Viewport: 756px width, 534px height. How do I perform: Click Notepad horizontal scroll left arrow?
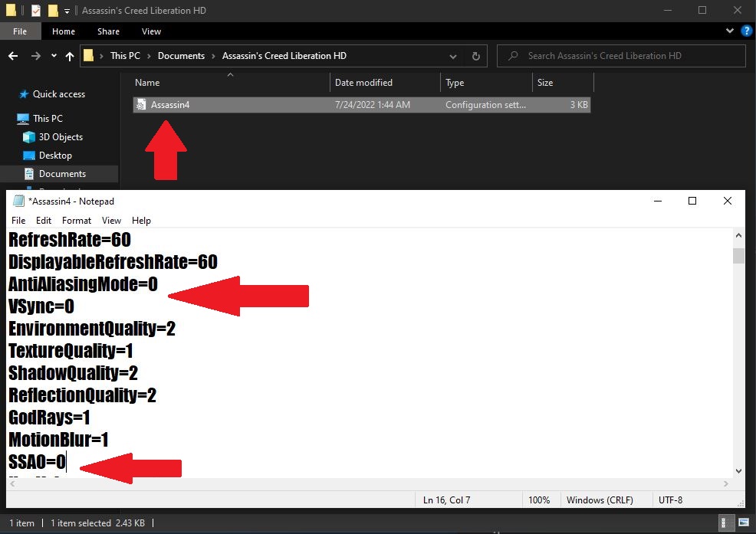(x=13, y=483)
